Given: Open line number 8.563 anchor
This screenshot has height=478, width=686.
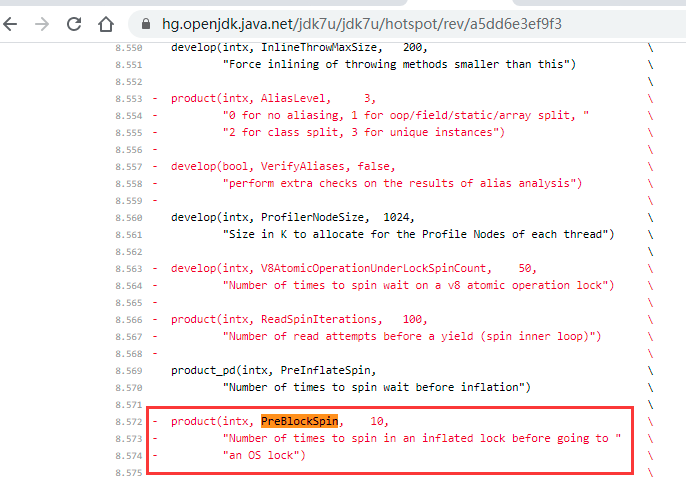Looking at the screenshot, I should (129, 269).
